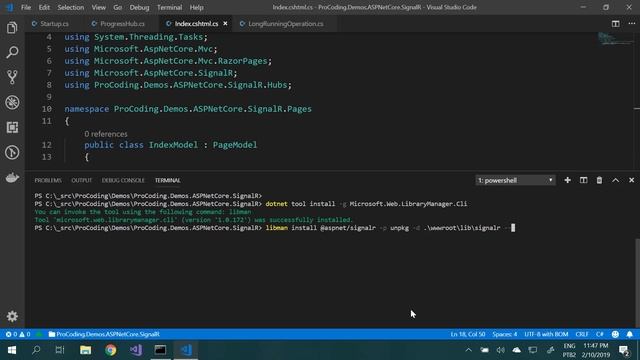Split the terminal panel
The width and height of the screenshot is (640, 360).
[583, 180]
